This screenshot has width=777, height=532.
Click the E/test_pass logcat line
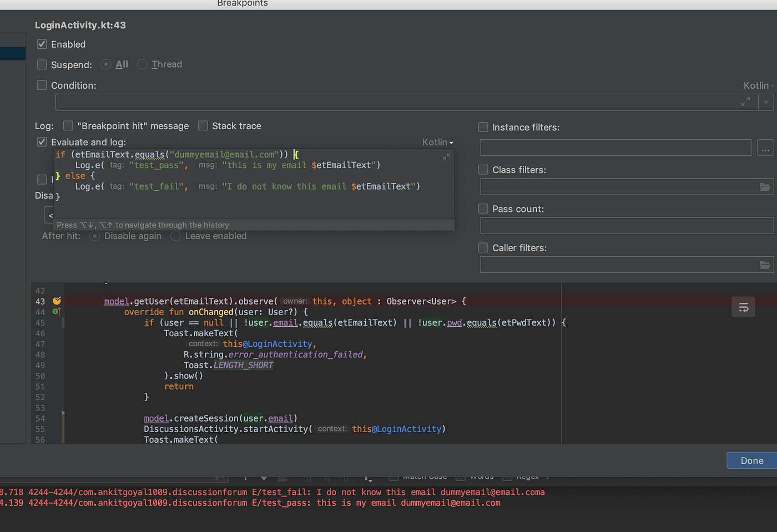[250, 503]
